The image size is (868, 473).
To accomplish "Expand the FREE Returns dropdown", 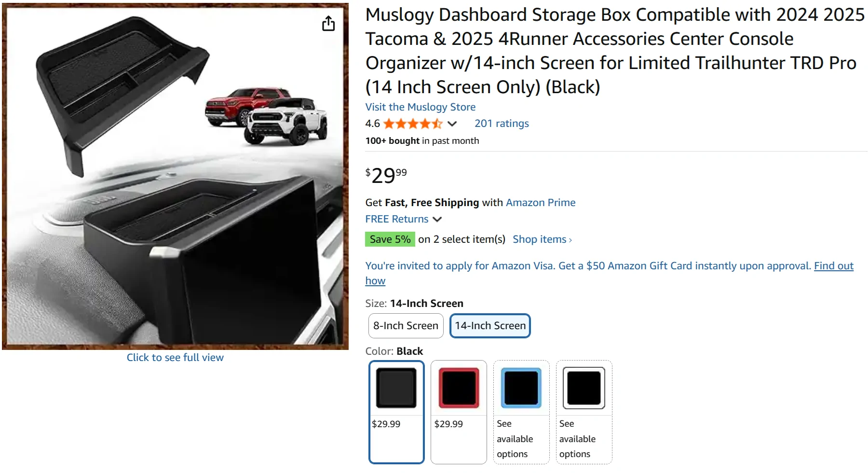I will coord(437,219).
